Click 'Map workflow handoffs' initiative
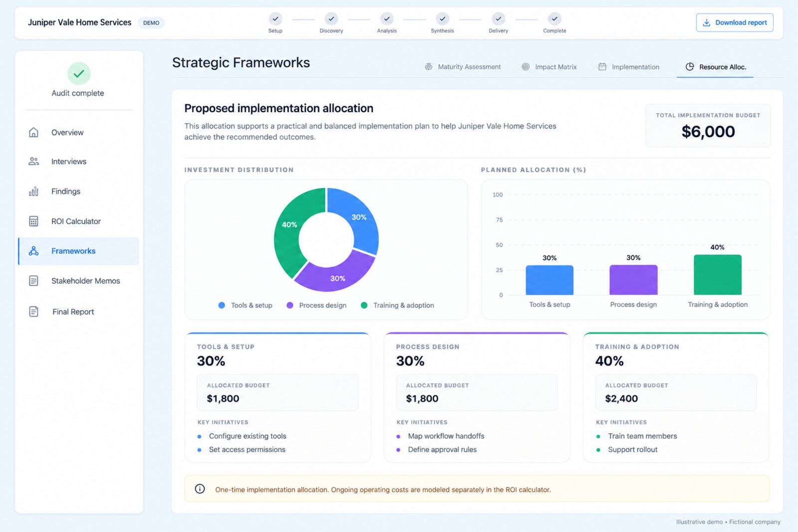Viewport: 798px width, 532px height. click(x=446, y=436)
